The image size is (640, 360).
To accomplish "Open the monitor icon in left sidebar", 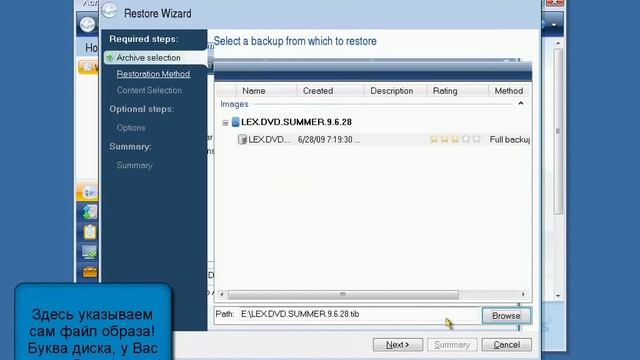I will (89, 252).
